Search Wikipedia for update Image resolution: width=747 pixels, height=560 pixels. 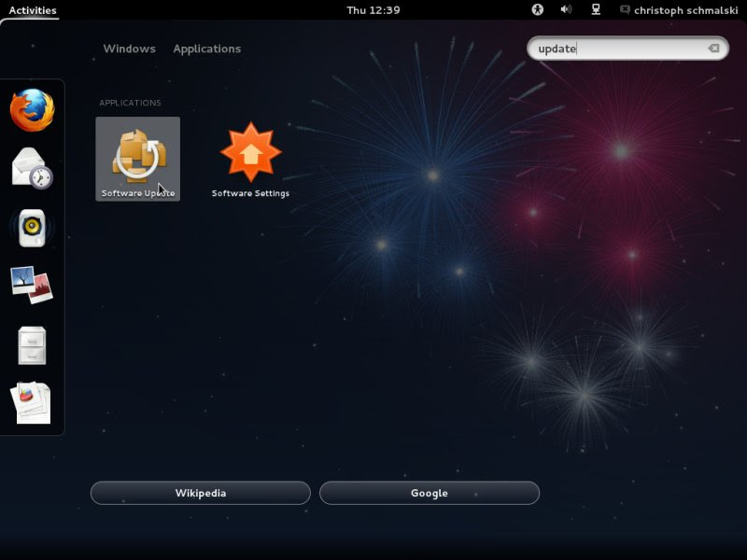(201, 493)
